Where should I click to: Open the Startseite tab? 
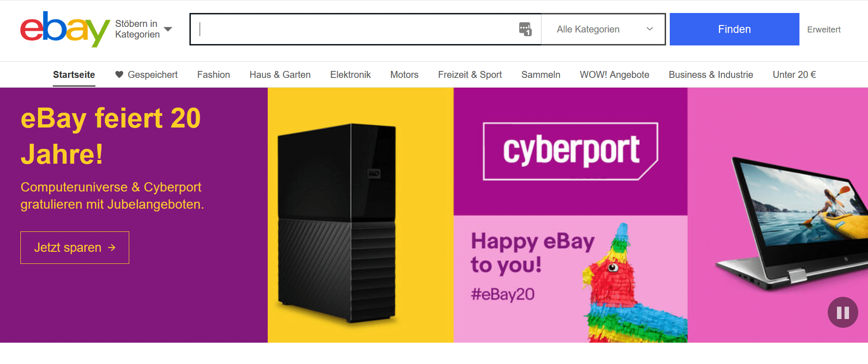74,75
